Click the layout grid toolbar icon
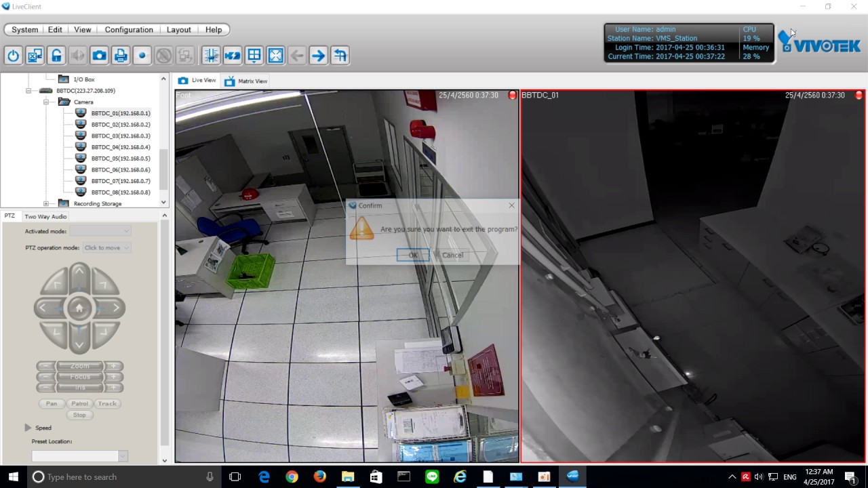Image resolution: width=868 pixels, height=488 pixels. tap(254, 56)
